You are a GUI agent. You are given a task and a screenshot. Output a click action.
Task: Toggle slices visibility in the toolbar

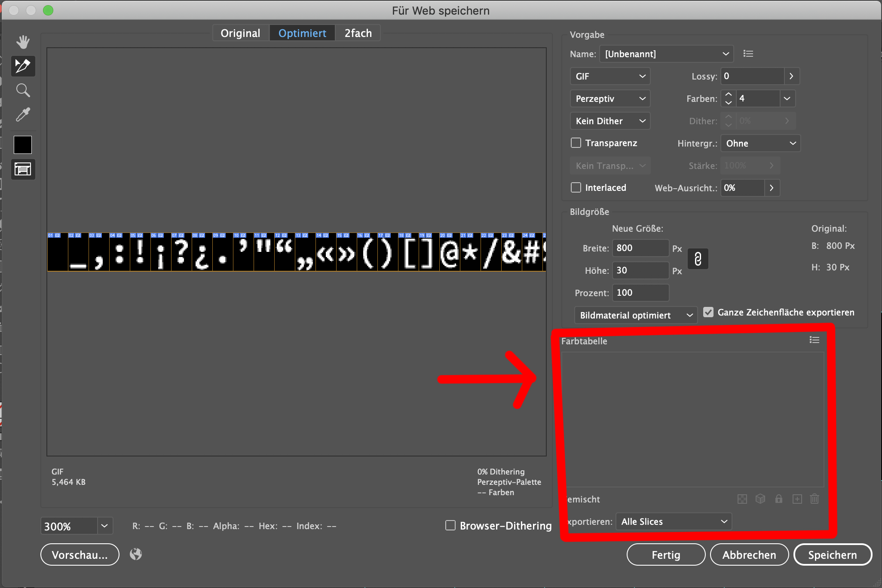click(x=23, y=169)
